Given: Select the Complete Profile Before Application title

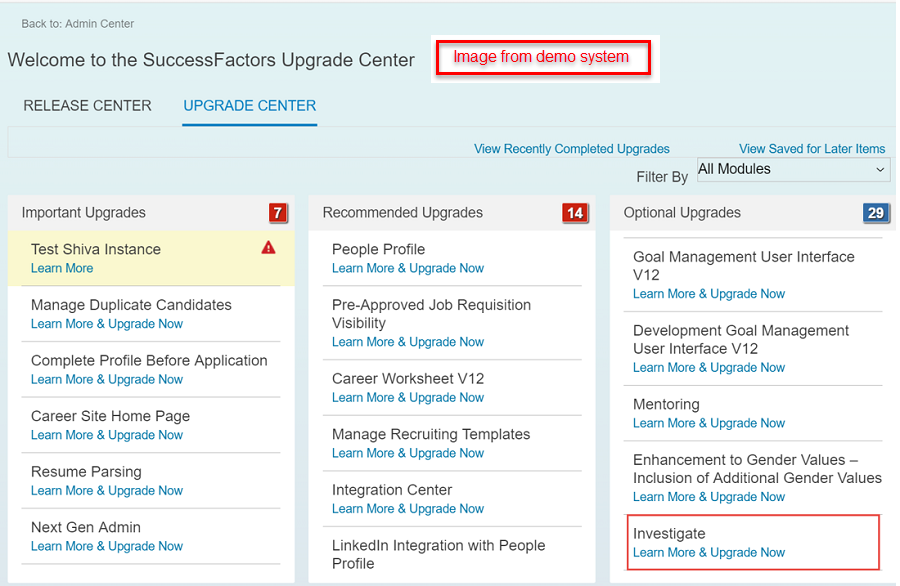Looking at the screenshot, I should [149, 360].
